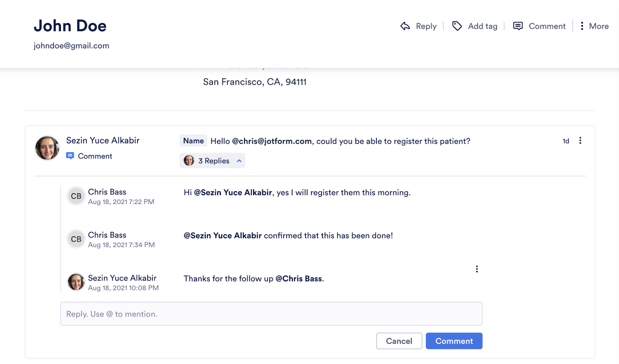Click the Add tag text in the header
This screenshot has width=619, height=364.
(482, 26)
